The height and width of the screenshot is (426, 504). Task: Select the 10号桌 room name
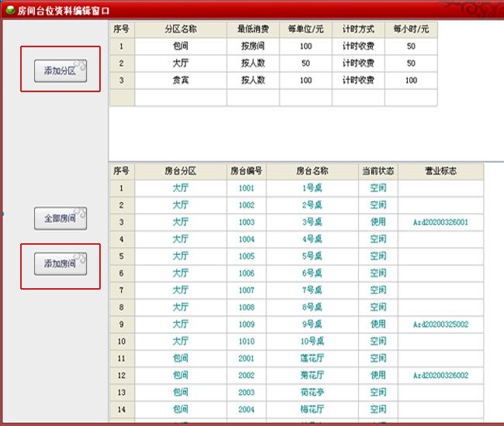pos(312,342)
